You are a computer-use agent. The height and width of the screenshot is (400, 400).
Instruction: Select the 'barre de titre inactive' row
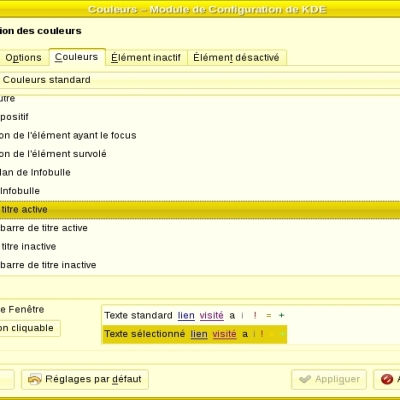200,265
